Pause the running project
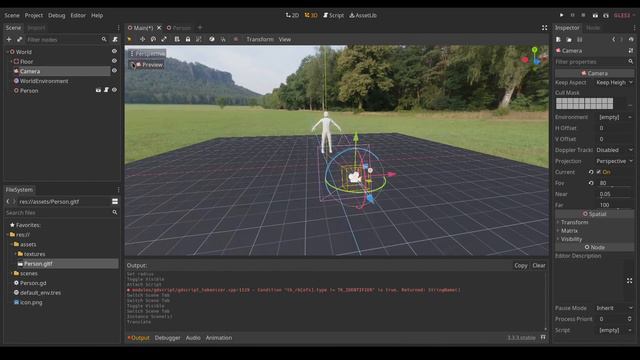640x360 pixels. point(572,15)
